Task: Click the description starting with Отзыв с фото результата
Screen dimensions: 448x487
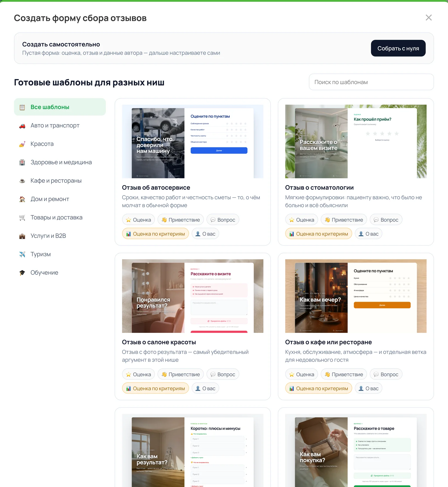Action: point(185,356)
